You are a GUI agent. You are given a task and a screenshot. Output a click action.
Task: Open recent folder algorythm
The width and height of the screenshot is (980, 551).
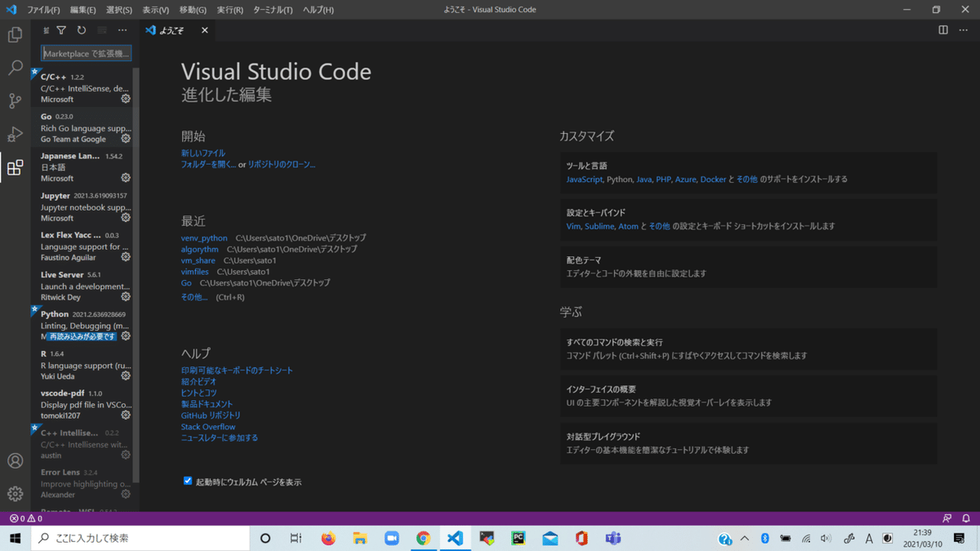point(200,249)
